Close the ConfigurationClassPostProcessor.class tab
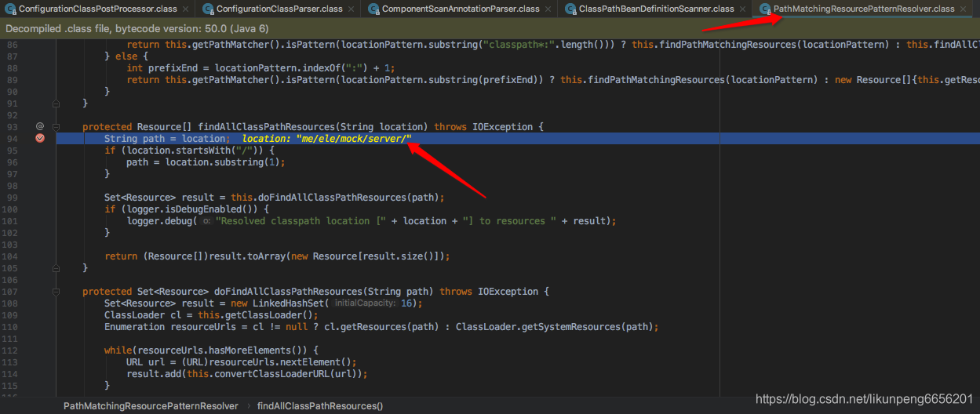This screenshot has width=980, height=414. coord(186,9)
